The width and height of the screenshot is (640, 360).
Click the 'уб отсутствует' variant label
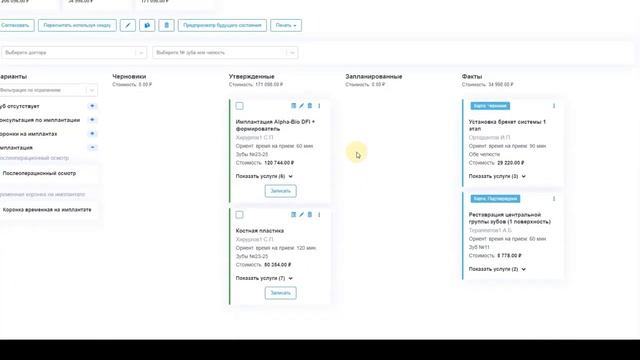point(20,106)
